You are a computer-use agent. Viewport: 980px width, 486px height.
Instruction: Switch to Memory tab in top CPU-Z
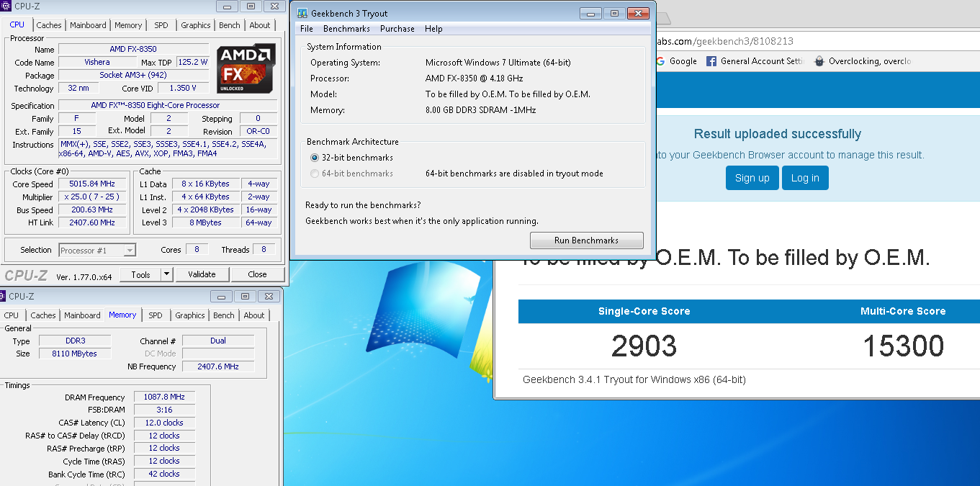point(128,25)
